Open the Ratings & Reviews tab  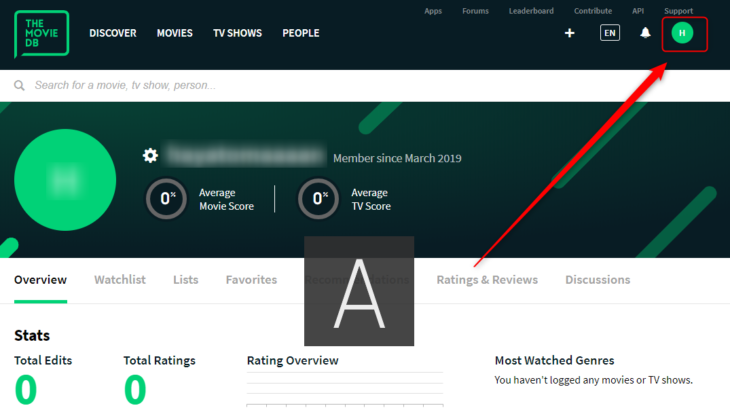pos(487,280)
